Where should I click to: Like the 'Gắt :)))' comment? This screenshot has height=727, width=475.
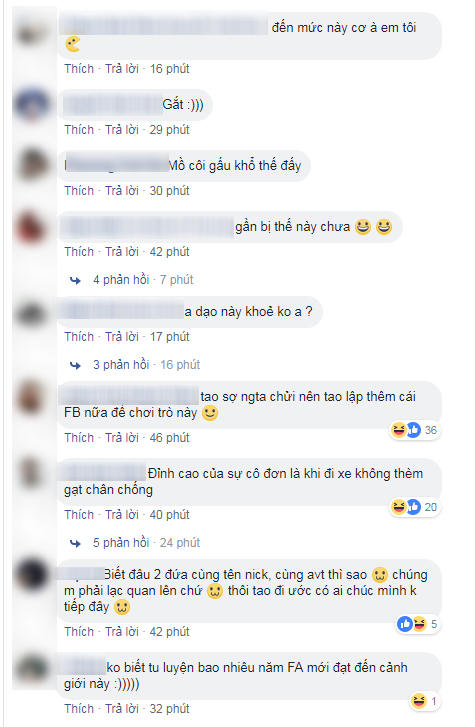(79, 129)
